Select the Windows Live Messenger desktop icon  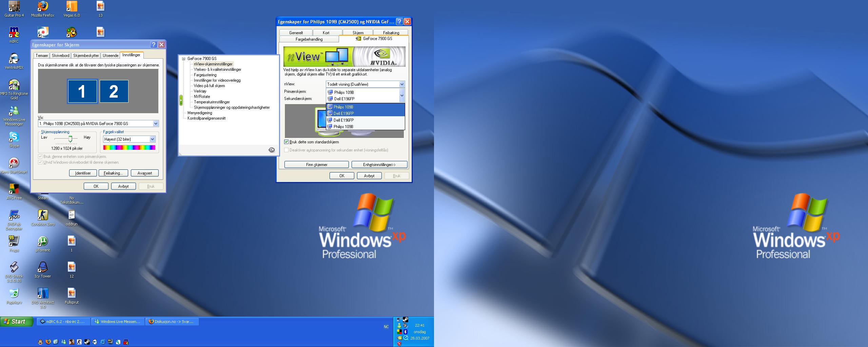click(14, 116)
